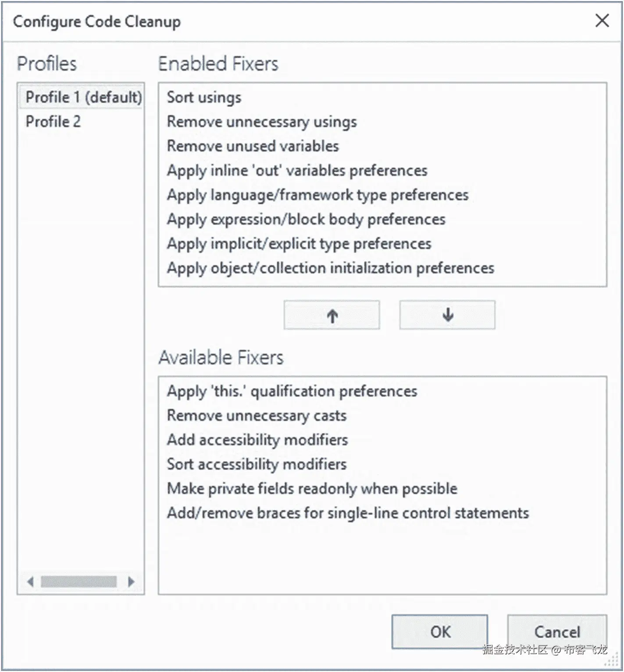Select Remove unnecessary usings fixer
The width and height of the screenshot is (624, 672).
262,122
